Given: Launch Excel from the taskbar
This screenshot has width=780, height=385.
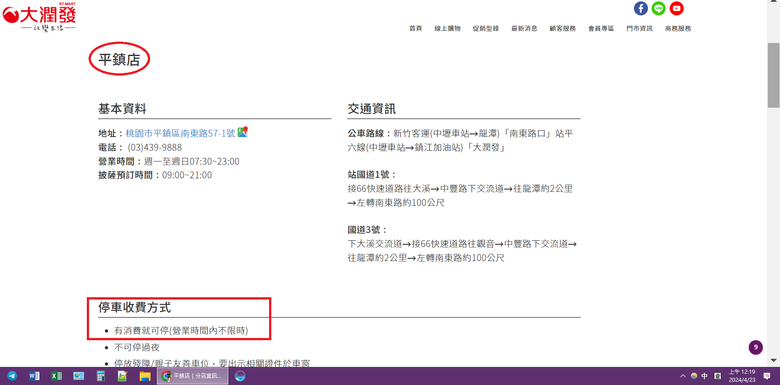Looking at the screenshot, I should [56, 376].
